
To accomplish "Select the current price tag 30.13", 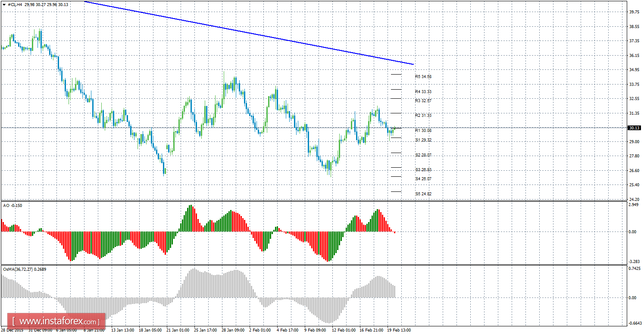I will tap(634, 128).
